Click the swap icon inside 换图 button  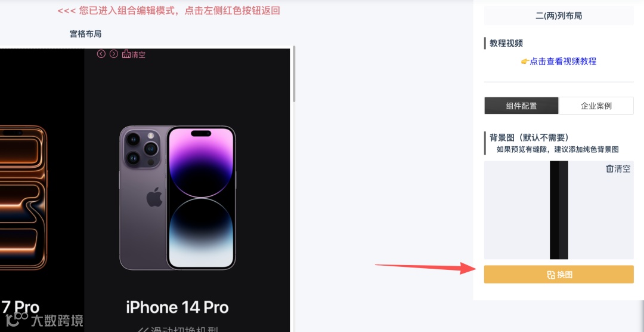coord(551,275)
